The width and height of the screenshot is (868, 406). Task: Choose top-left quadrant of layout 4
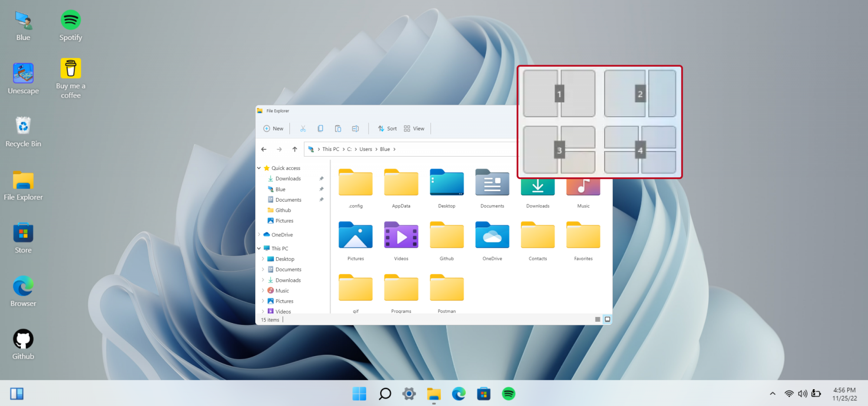(x=621, y=137)
